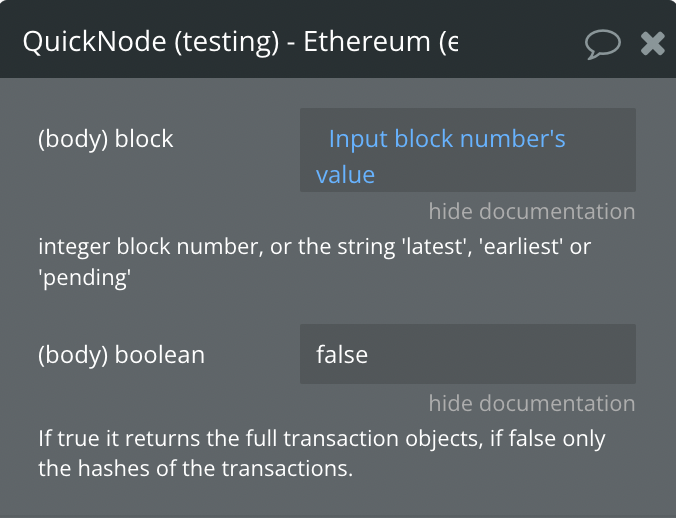
Task: Click the "(body) block" parameter label
Action: click(x=106, y=139)
